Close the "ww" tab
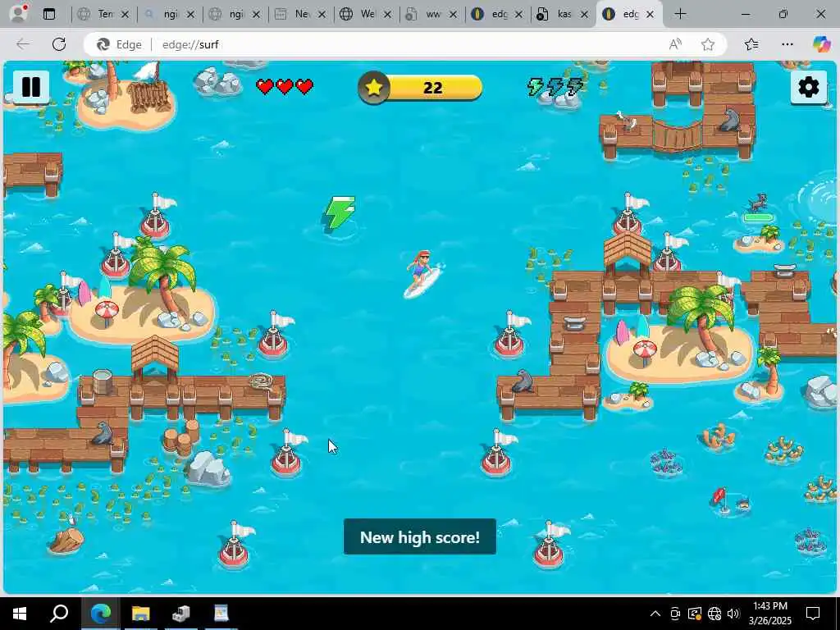840x630 pixels. 453,15
